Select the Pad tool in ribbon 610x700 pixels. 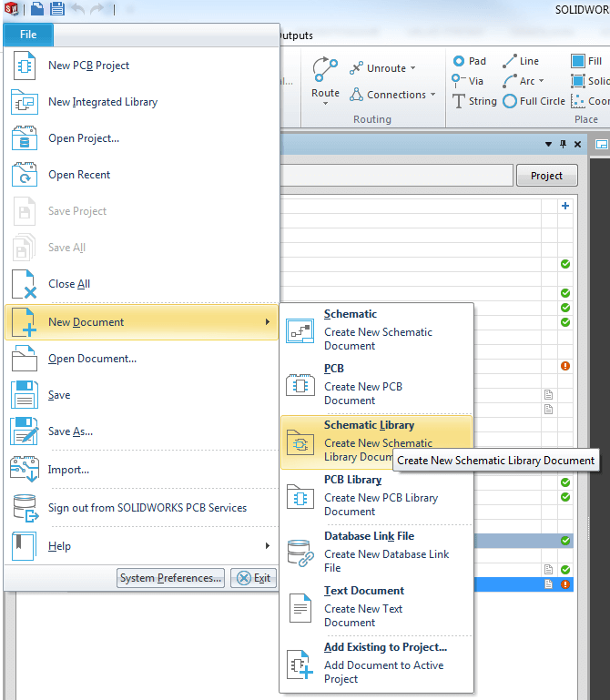(x=469, y=61)
